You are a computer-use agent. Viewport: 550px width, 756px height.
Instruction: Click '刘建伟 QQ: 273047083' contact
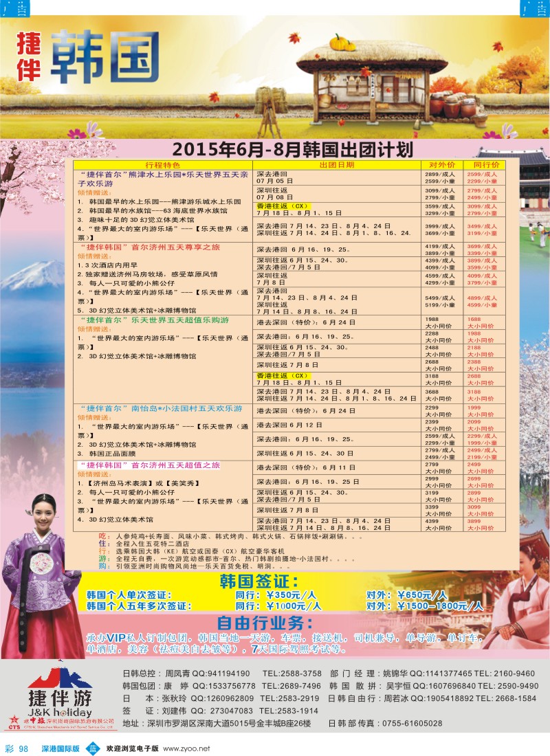point(208,711)
